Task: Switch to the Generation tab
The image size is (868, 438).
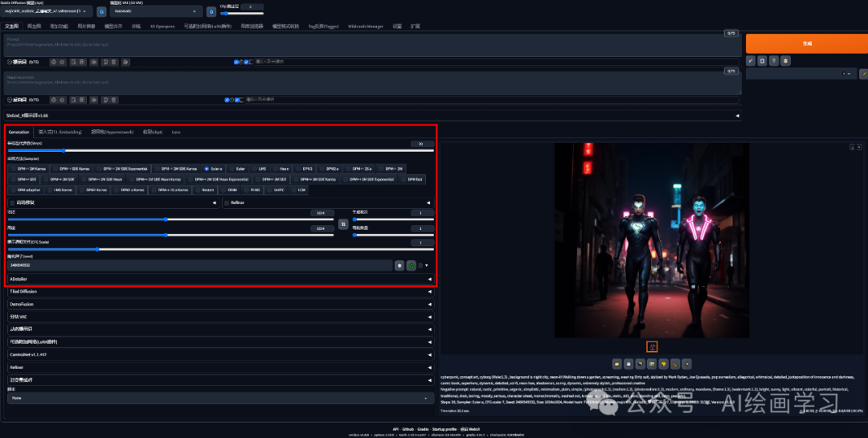Action: [x=18, y=133]
